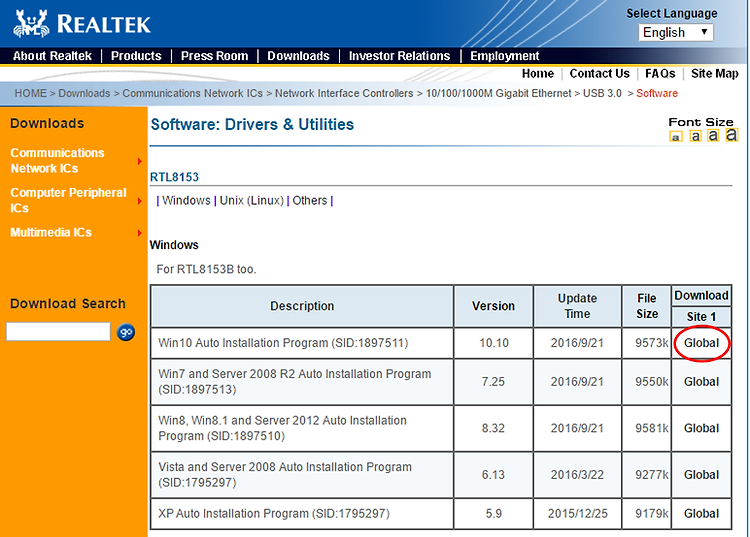Open the About Realtek menu

[52, 56]
